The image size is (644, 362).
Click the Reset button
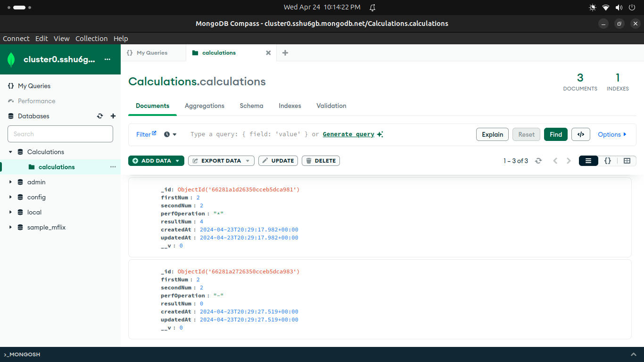pos(527,134)
